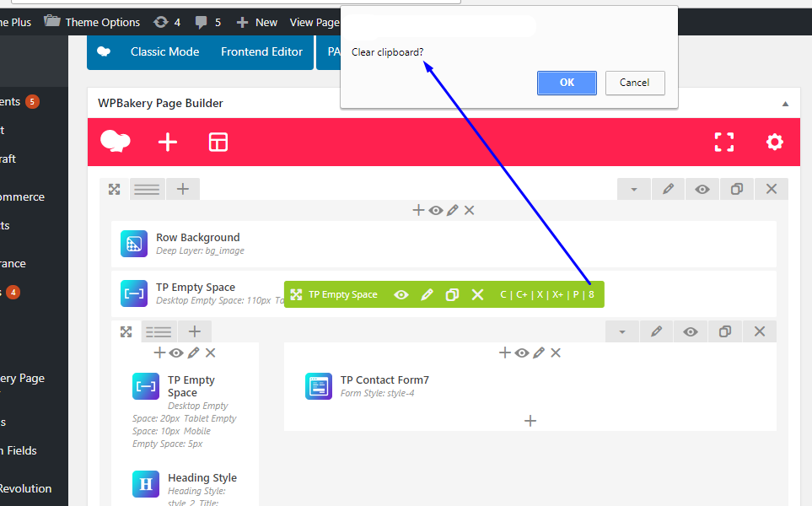Image resolution: width=812 pixels, height=506 pixels.
Task: Change first row's column layout
Action: (147, 189)
